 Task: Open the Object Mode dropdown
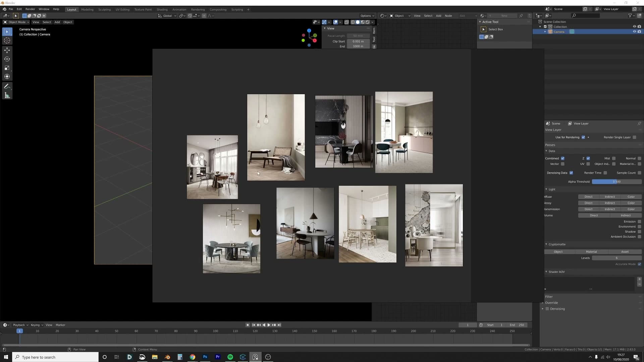click(x=16, y=22)
